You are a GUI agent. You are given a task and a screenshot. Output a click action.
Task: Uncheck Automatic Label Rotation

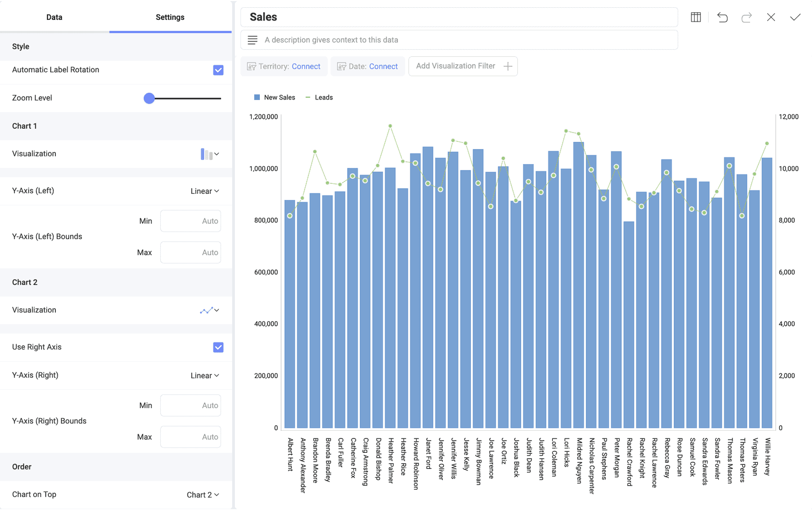coord(218,70)
